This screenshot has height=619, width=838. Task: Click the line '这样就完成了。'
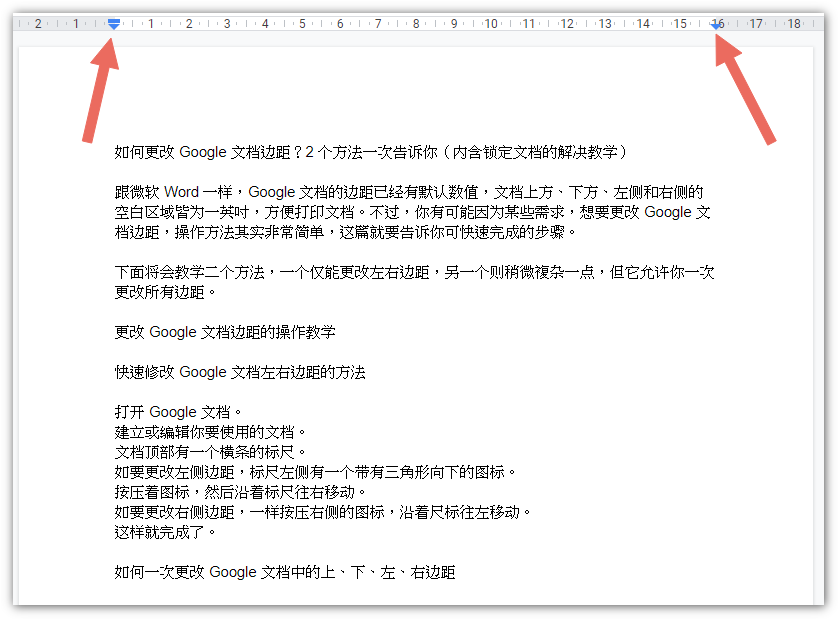pyautogui.click(x=165, y=532)
